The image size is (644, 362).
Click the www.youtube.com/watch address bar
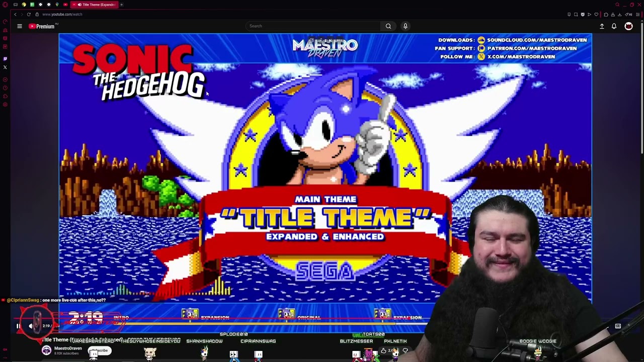tap(62, 14)
